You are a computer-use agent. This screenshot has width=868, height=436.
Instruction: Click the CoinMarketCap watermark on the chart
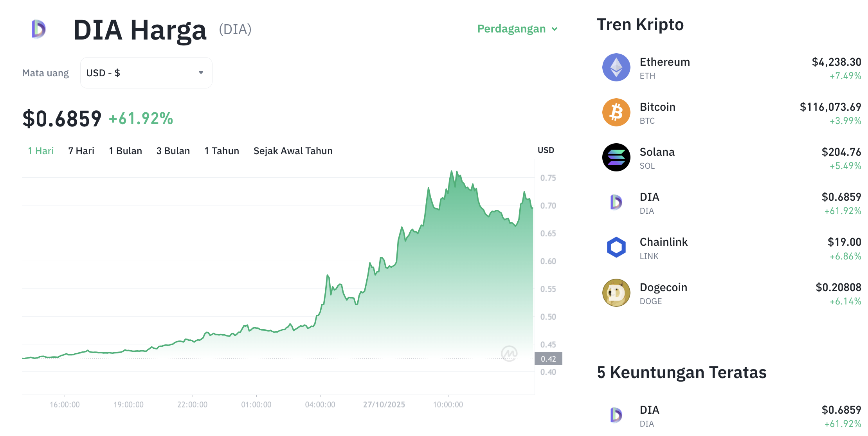(x=509, y=353)
